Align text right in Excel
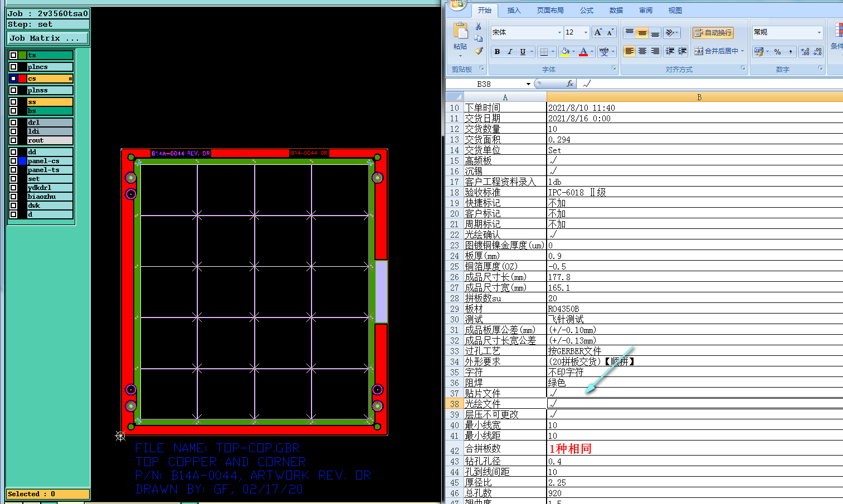The image size is (843, 504). 655,51
